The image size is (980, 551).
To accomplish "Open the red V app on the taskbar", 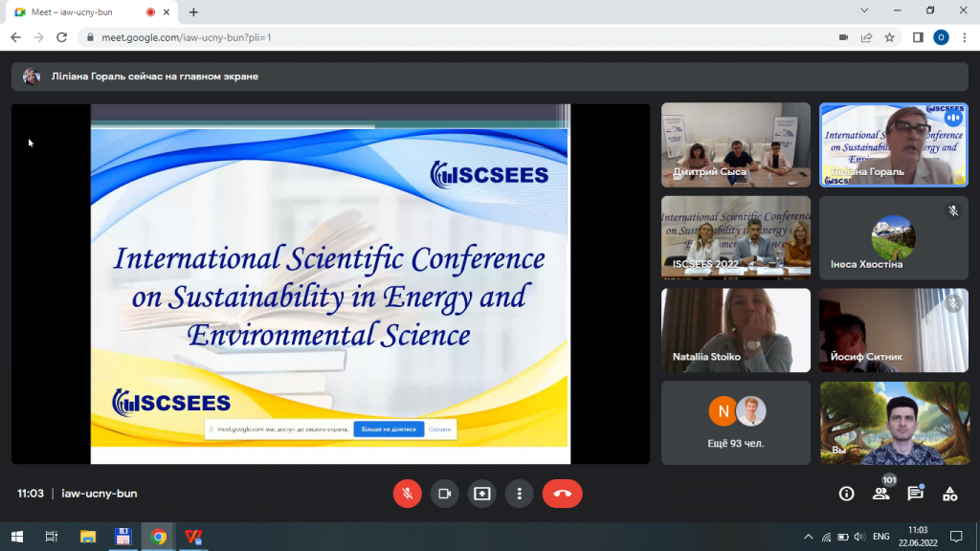I will point(193,537).
